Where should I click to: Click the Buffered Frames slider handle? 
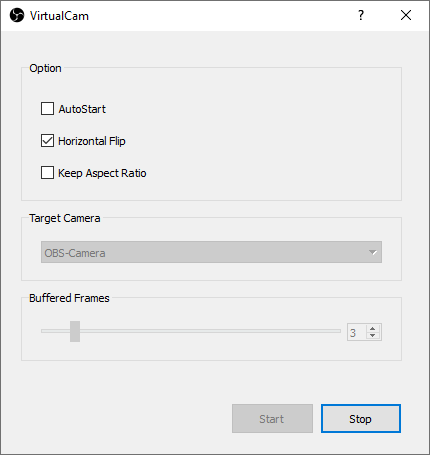(x=75, y=331)
